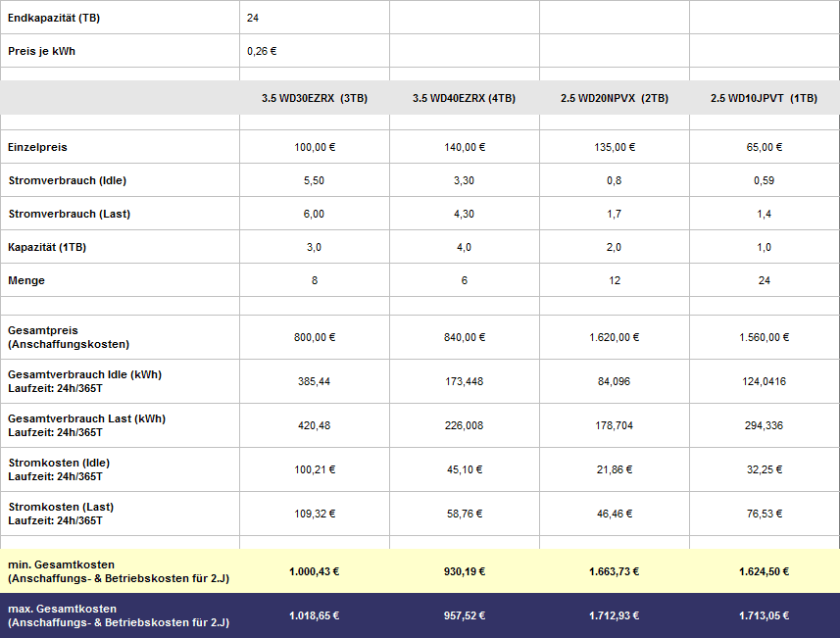Select Gesamtpreis cell 1.620,00 €
840x638 pixels.
tap(615, 337)
